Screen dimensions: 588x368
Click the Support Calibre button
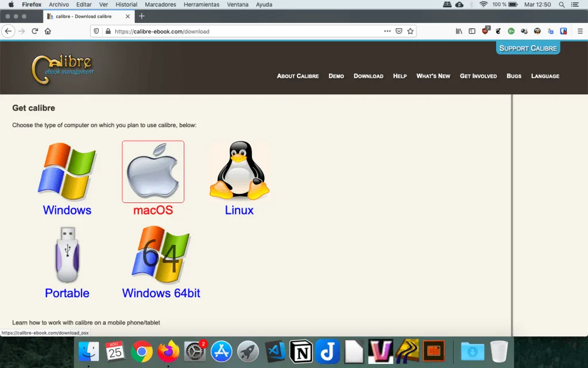(528, 48)
